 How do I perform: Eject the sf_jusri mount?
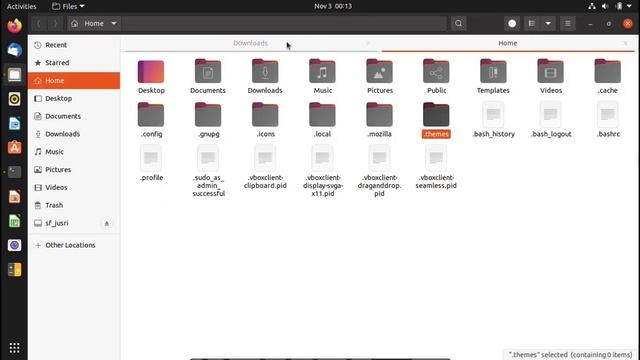point(107,223)
